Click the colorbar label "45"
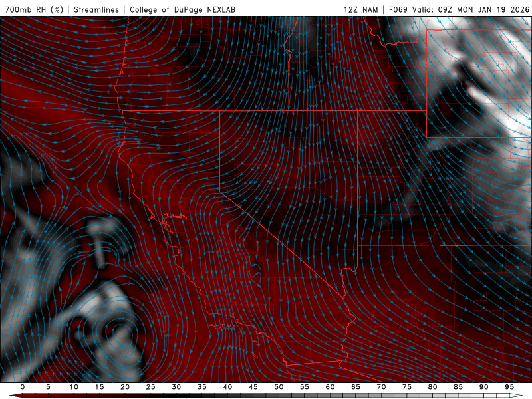Viewport: 532px width, 399px height. (253, 387)
